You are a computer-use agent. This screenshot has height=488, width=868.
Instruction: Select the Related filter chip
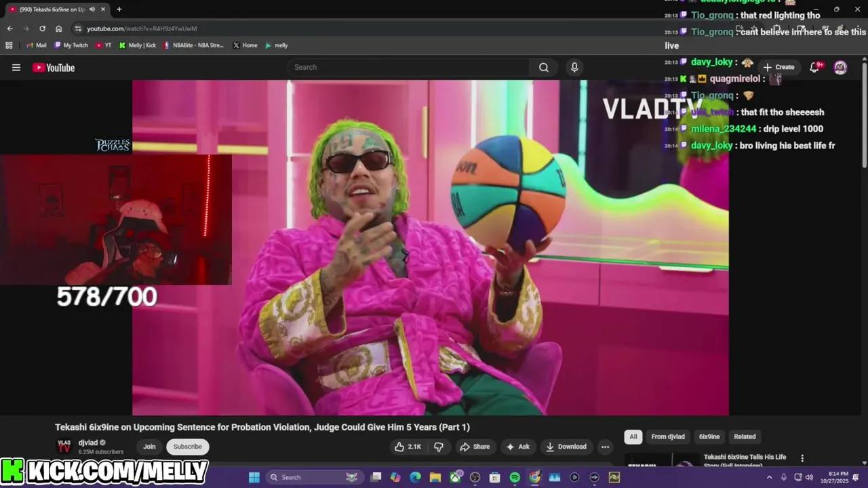(x=745, y=436)
